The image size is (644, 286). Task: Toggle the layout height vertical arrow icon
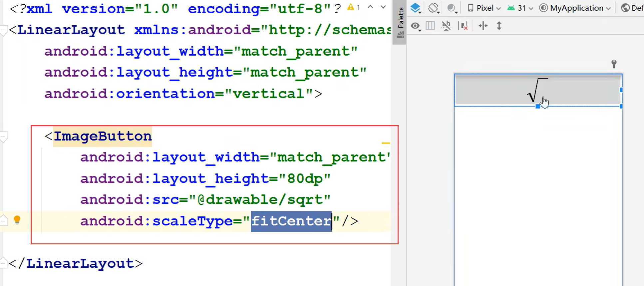coord(499,26)
